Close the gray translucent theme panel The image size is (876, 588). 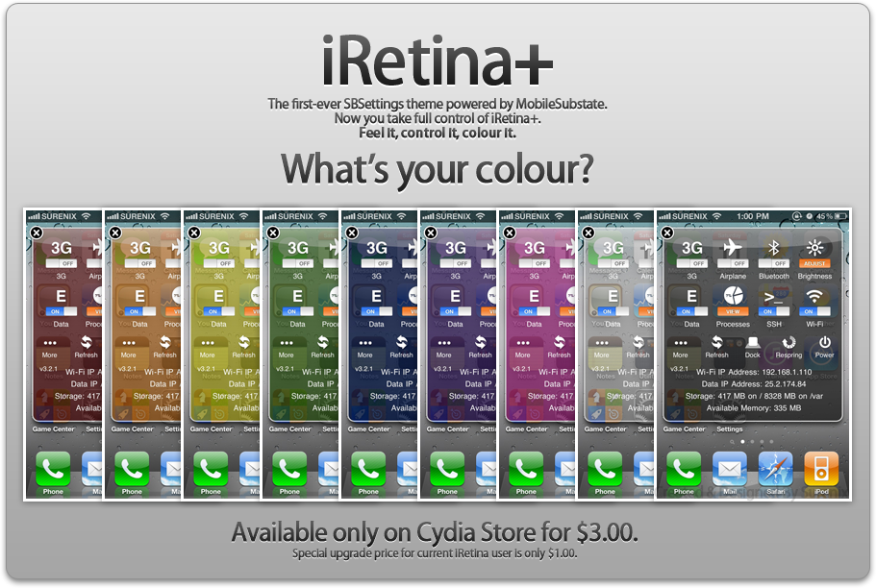pos(588,233)
